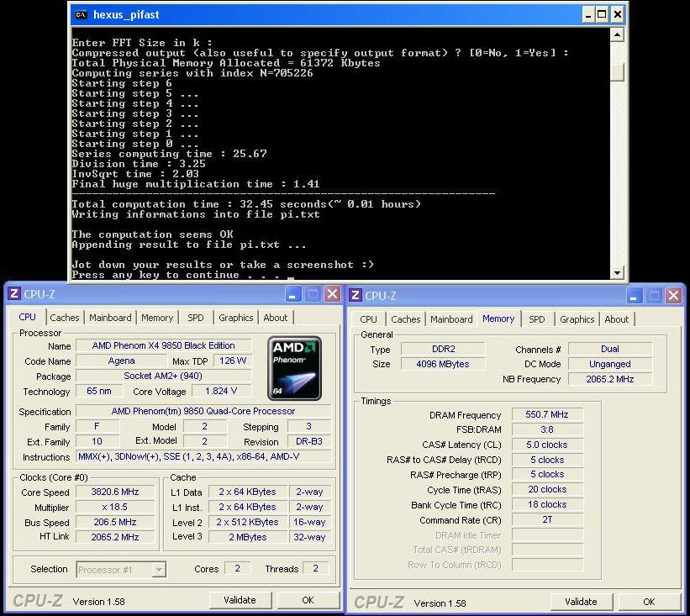690x616 pixels.
Task: Open Graphics tab in left CPU-Z window
Action: click(236, 318)
